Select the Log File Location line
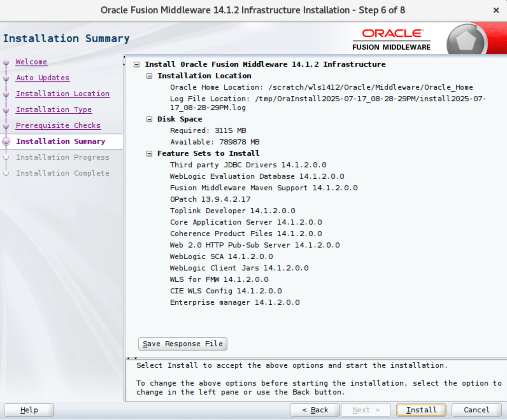This screenshot has width=507, height=420. [x=328, y=103]
